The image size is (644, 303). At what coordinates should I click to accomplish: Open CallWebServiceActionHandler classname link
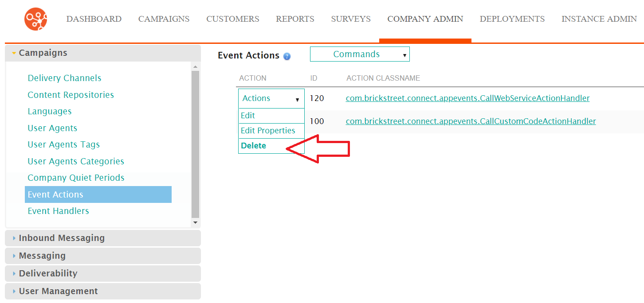pos(467,98)
